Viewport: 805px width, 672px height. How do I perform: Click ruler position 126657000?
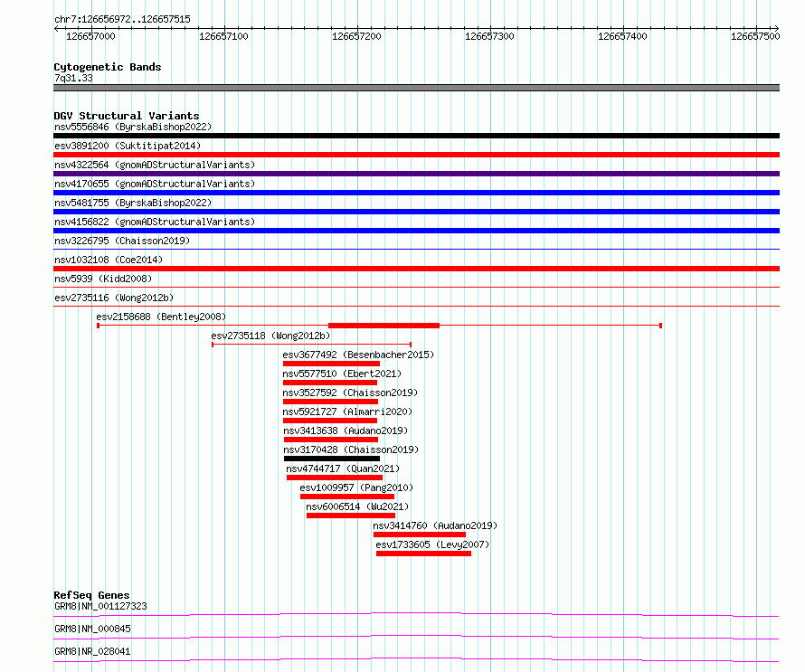coord(90,36)
